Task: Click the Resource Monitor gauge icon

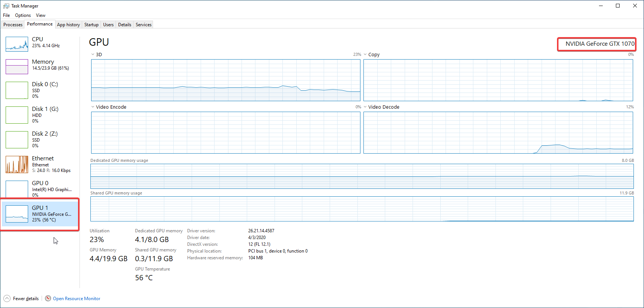Action: [48, 298]
